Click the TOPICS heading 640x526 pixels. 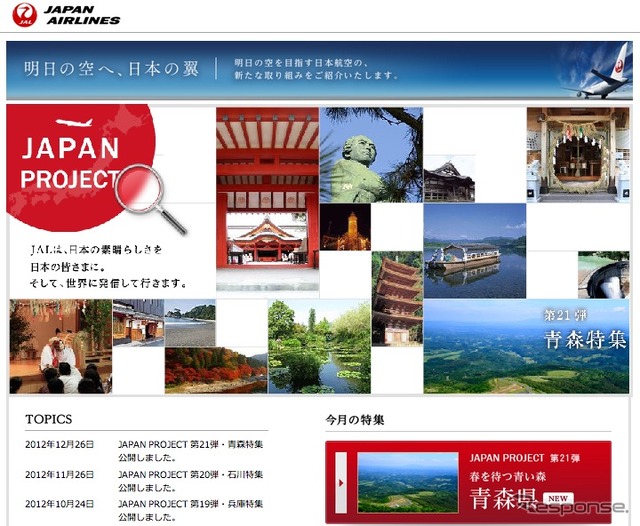49,419
